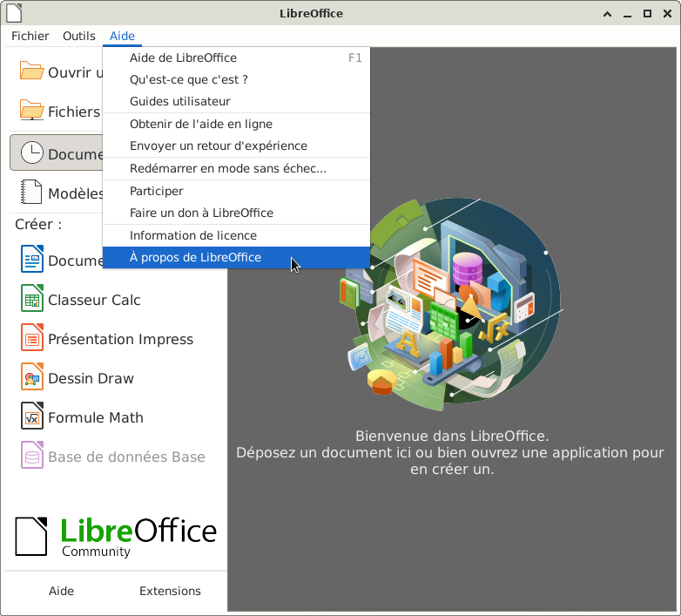Click the clock icon for recent documents
Image resolution: width=681 pixels, height=616 pixels.
click(31, 152)
